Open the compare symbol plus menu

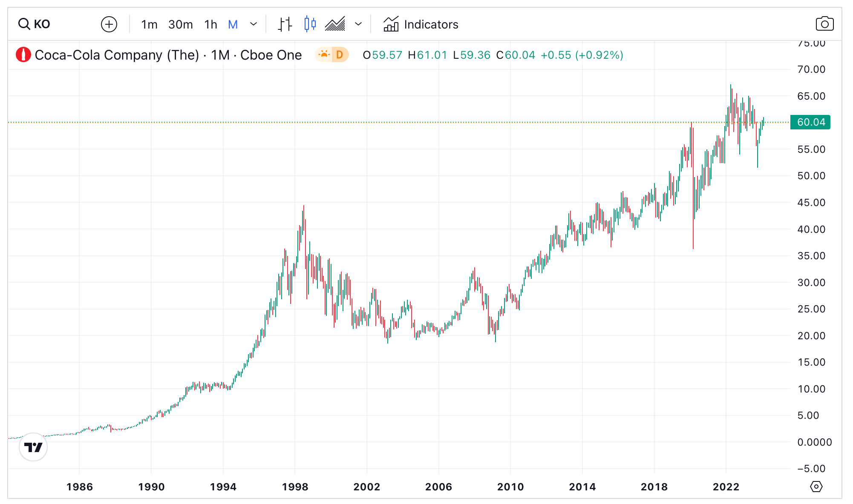109,24
